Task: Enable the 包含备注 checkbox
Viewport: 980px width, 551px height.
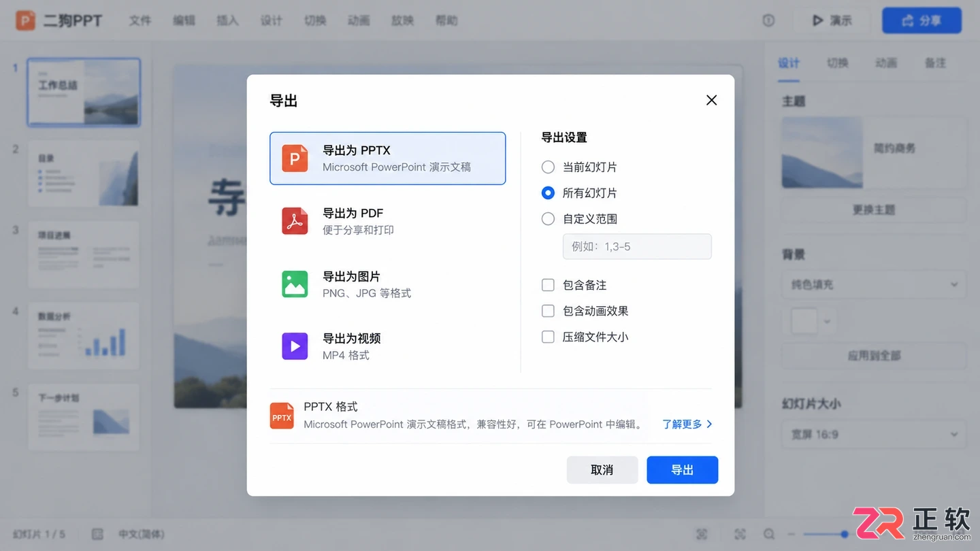Action: point(548,285)
